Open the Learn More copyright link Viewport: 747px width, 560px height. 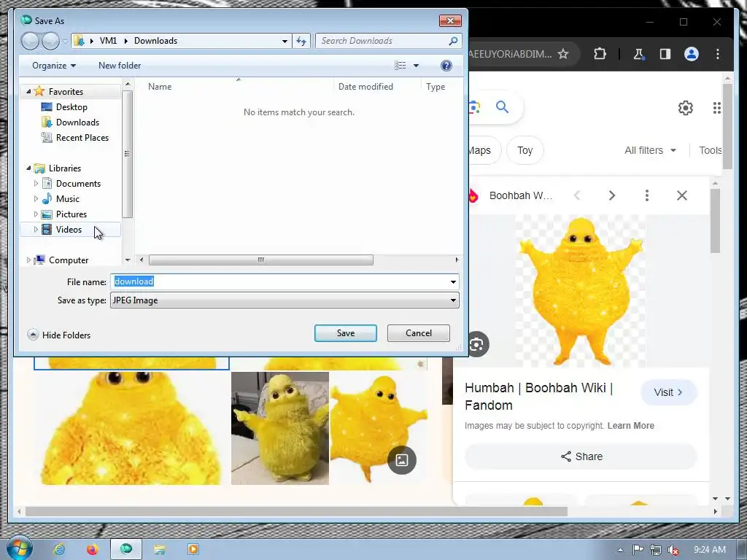tap(630, 426)
